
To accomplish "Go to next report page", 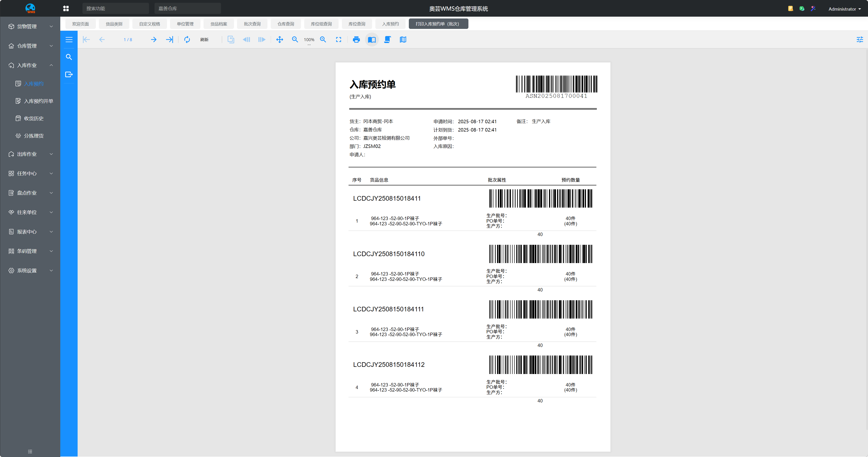I will (154, 40).
